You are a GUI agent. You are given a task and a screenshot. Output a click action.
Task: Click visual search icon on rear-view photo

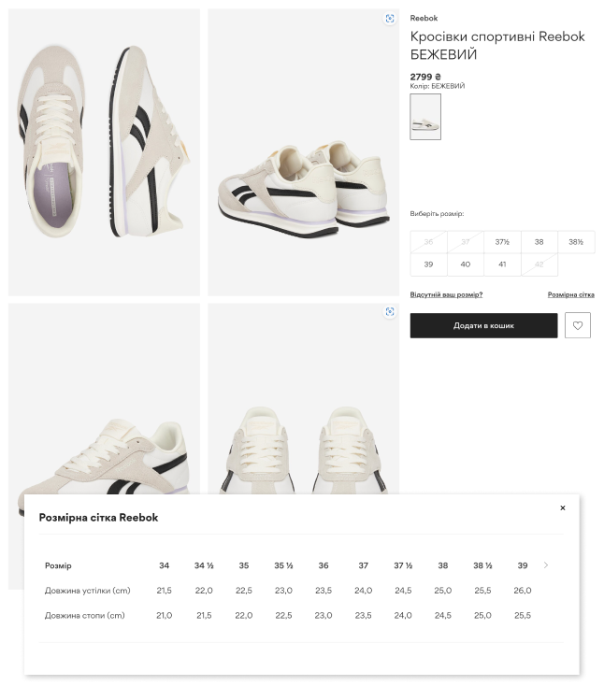click(390, 311)
